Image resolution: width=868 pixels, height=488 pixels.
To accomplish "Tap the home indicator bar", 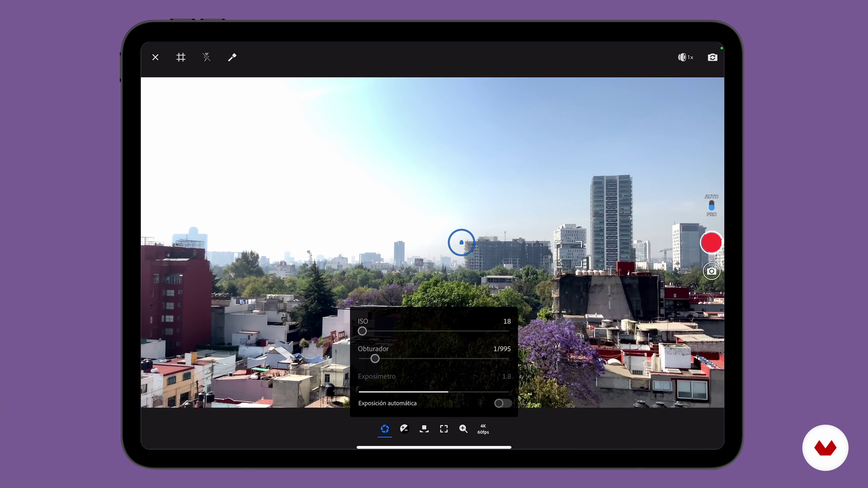I will tap(434, 447).
